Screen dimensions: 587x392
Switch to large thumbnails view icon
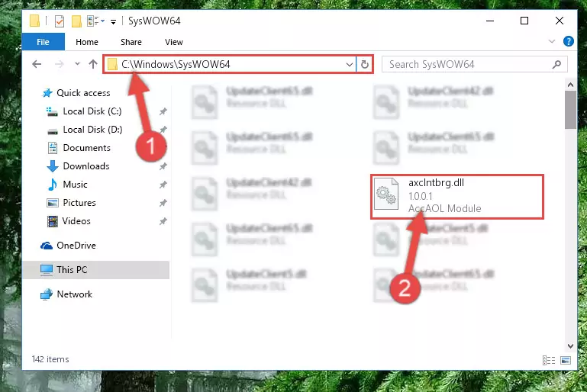pyautogui.click(x=566, y=360)
